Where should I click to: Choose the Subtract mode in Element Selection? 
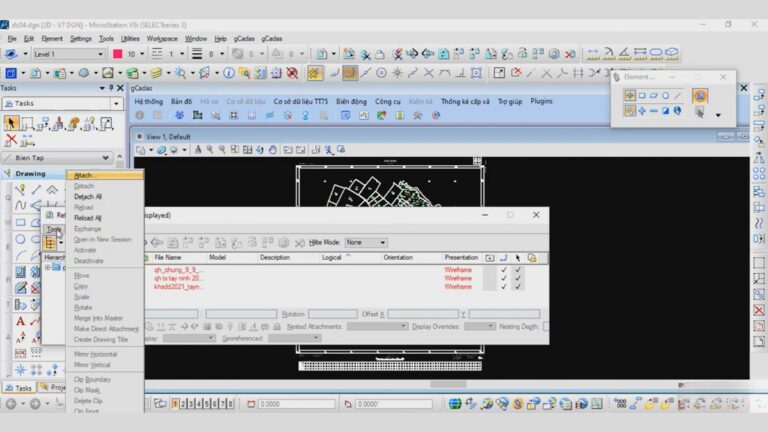click(654, 111)
